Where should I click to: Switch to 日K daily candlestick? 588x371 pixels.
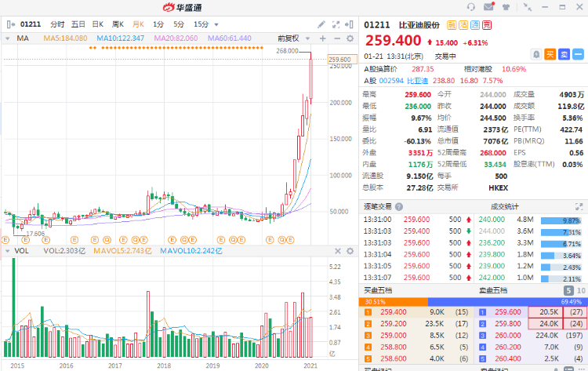click(x=97, y=24)
